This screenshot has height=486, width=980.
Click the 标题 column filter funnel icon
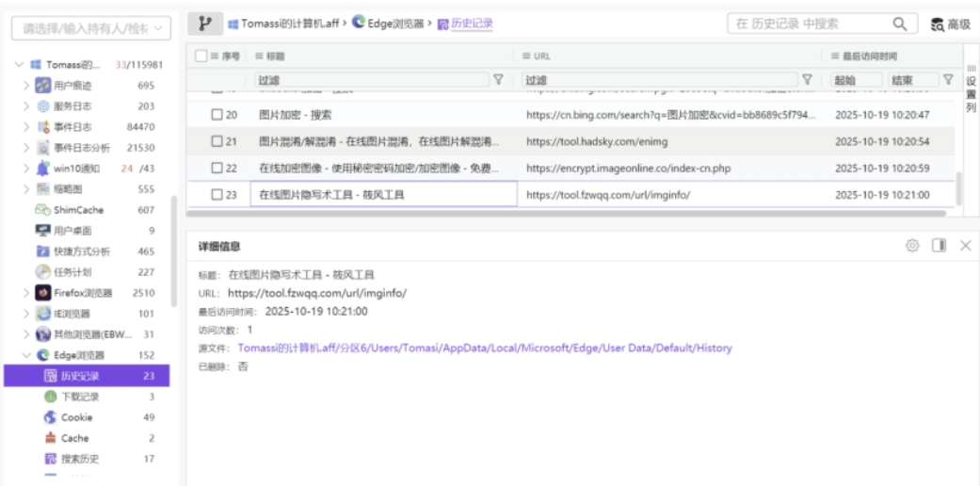click(x=498, y=79)
